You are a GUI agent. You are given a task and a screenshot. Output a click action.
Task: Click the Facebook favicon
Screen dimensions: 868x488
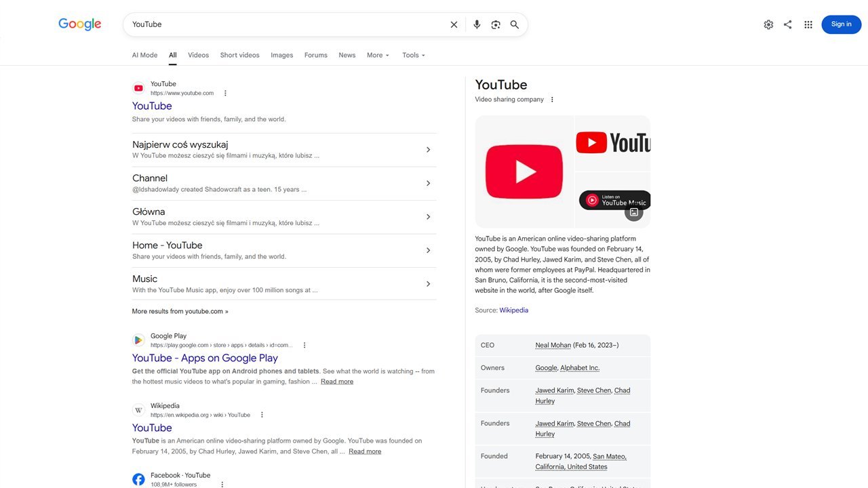138,480
